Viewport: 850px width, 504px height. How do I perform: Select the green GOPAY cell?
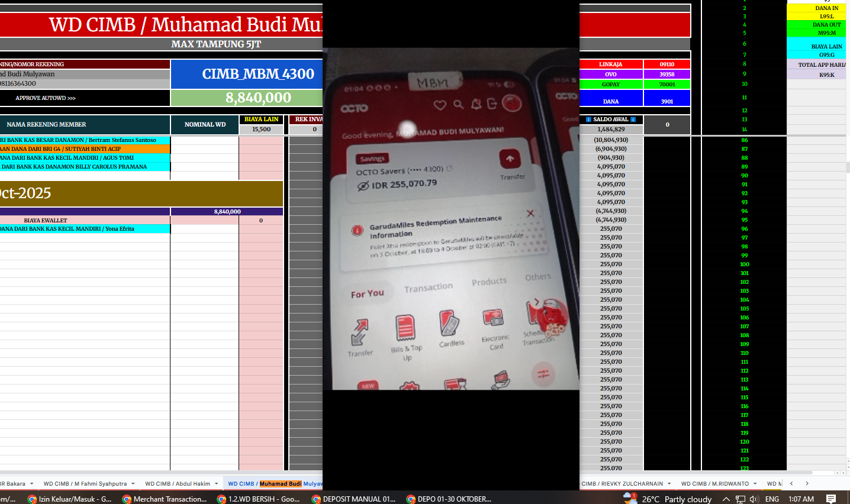tap(610, 85)
